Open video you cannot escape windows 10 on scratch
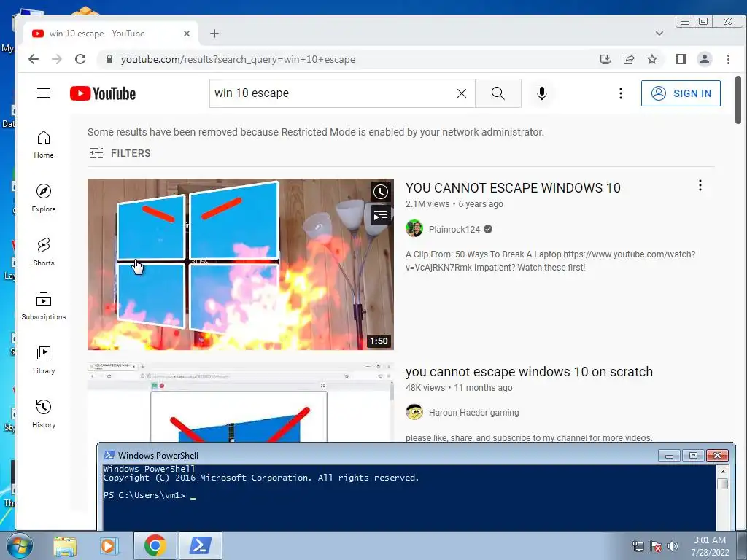This screenshot has height=560, width=747. (529, 371)
